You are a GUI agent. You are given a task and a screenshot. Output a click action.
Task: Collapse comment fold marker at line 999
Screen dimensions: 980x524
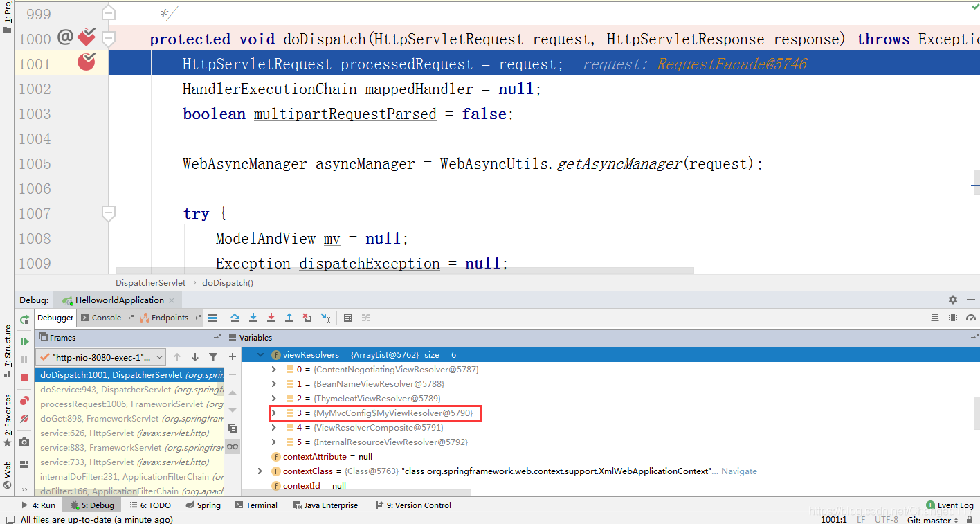click(109, 13)
